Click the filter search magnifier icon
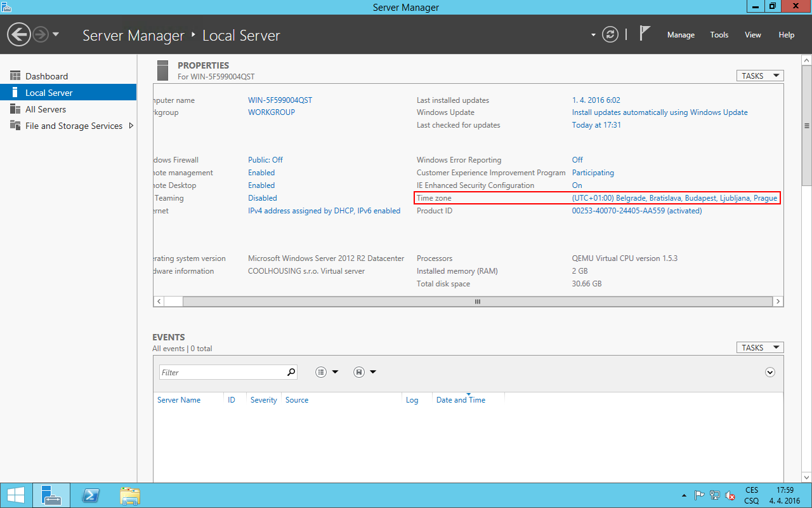 pos(291,372)
